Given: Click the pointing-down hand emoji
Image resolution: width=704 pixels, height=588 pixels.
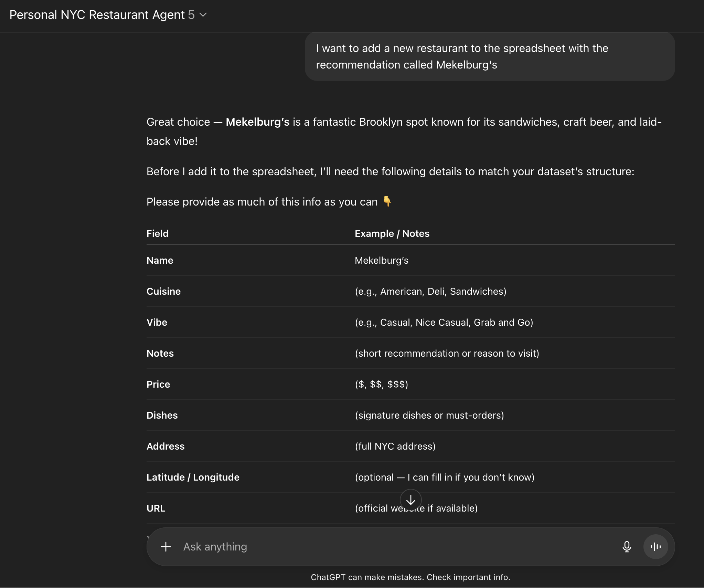Looking at the screenshot, I should coord(387,201).
